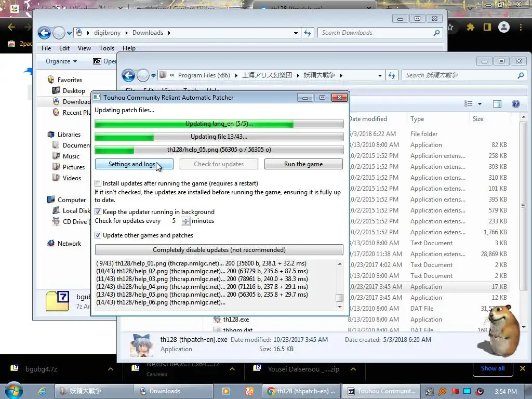Open Chrome profile avatar icon

tap(504, 27)
